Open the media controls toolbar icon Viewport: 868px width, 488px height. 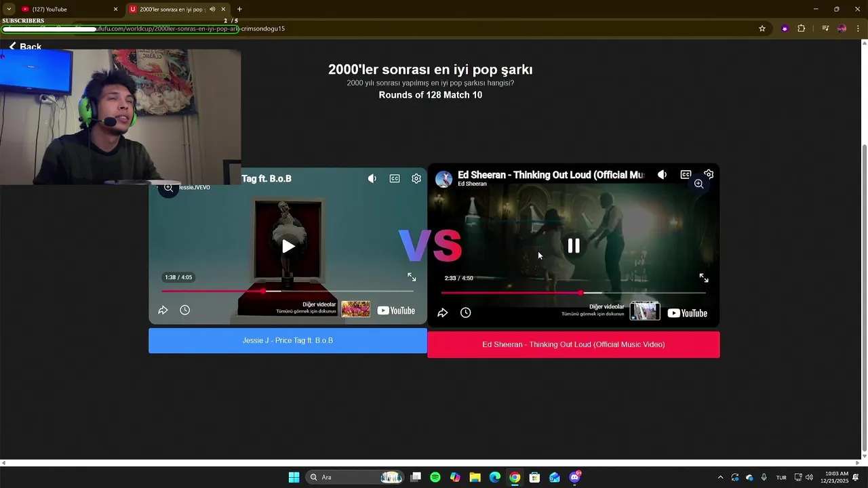coord(825,28)
